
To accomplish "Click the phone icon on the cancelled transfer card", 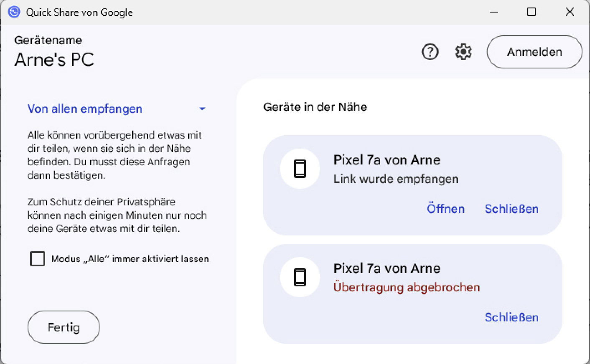I will 300,277.
